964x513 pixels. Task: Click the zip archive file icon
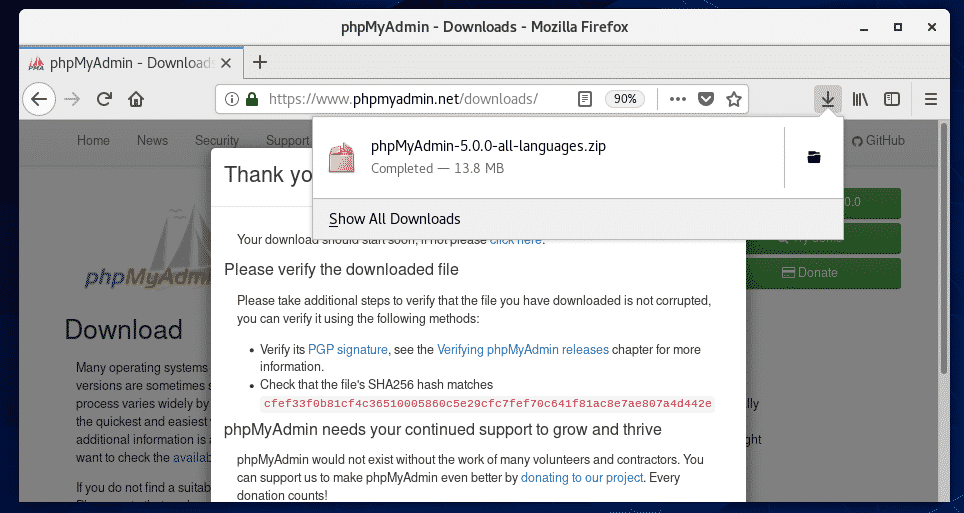click(x=342, y=157)
